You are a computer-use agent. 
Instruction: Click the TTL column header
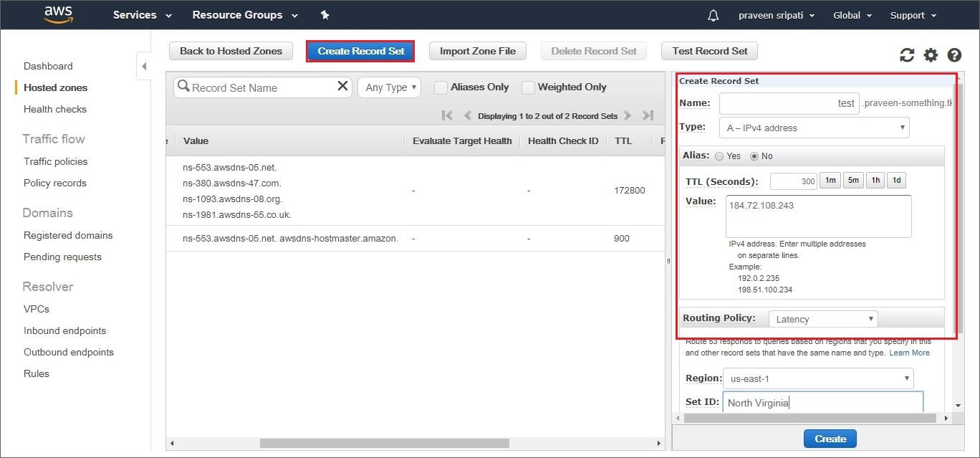point(623,140)
